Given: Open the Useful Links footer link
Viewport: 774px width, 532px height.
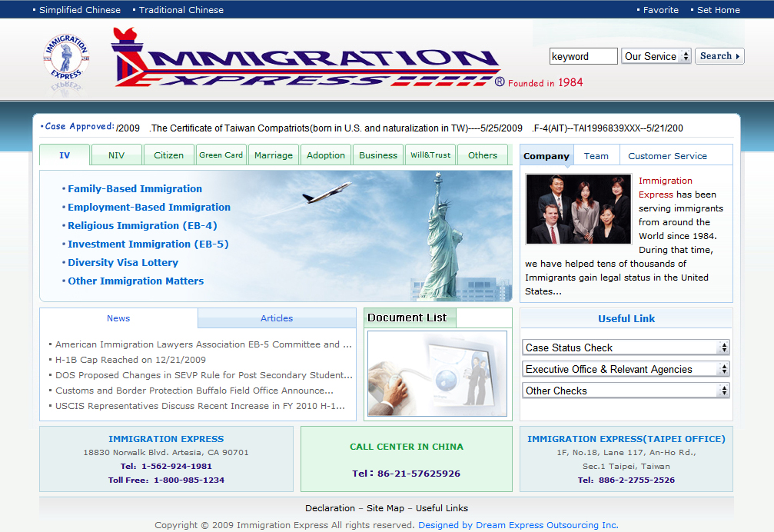Looking at the screenshot, I should point(442,508).
